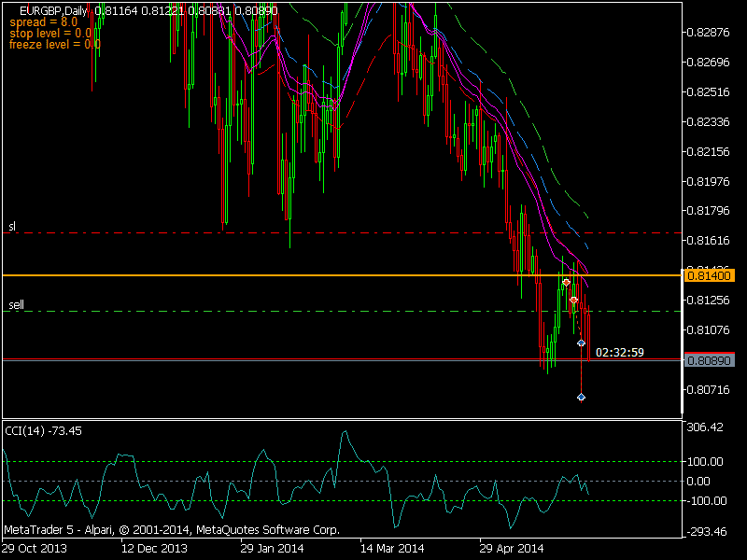Select the lowest blue buy arrow marker

tap(581, 396)
